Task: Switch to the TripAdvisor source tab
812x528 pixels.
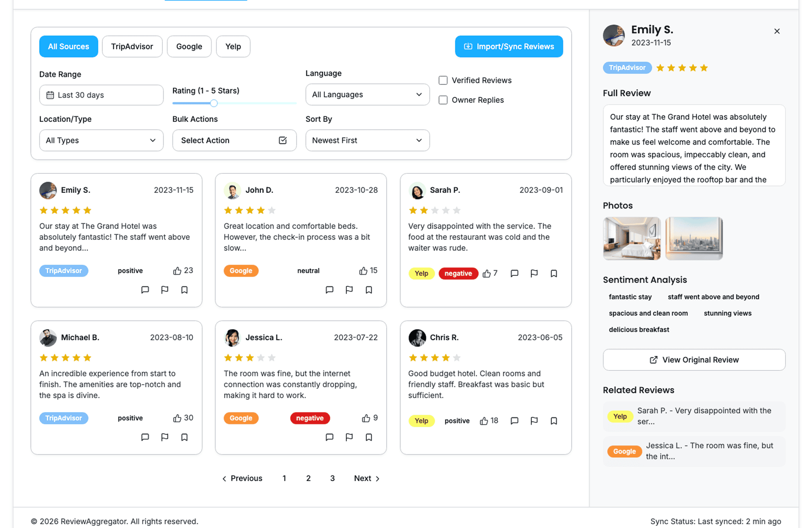Action: (x=132, y=47)
